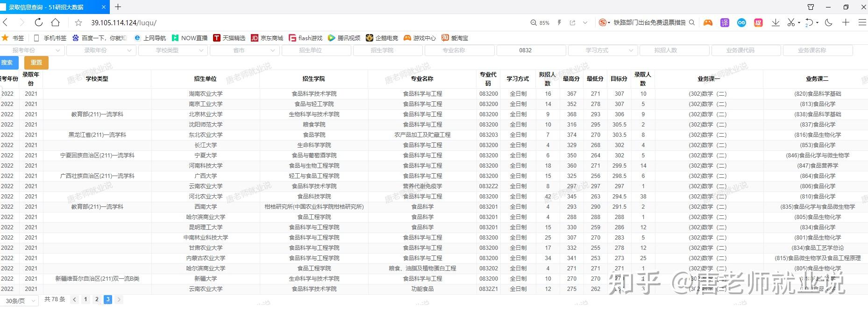Click the search magnifier in search box
The width and height of the screenshot is (868, 318).
[692, 22]
